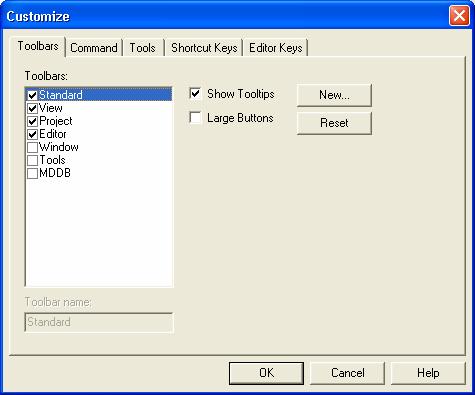
Task: Click the Toolbar name input field
Action: pos(99,322)
